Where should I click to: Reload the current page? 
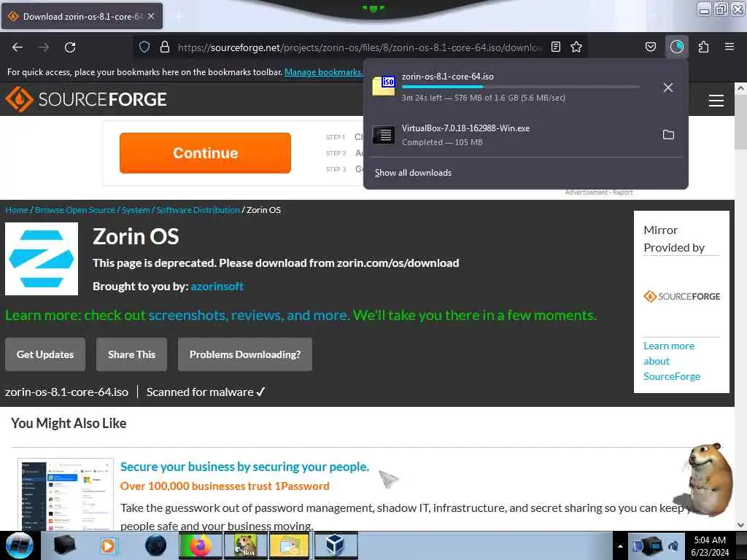click(70, 47)
